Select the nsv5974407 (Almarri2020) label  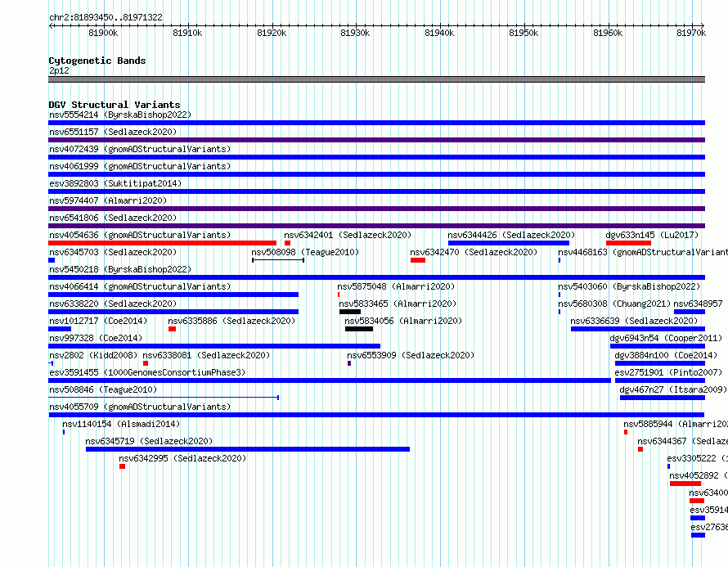pos(108,200)
